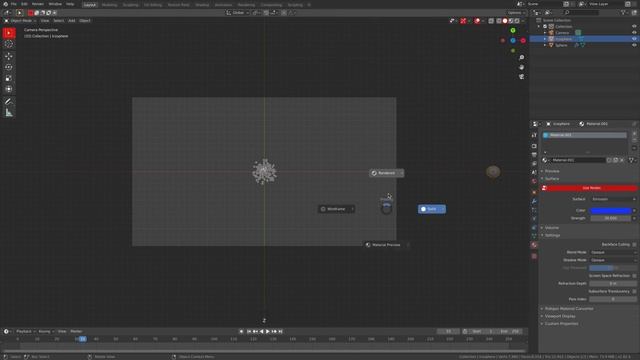Select the Transform tool
This screenshot has height=360, width=640.
click(9, 89)
